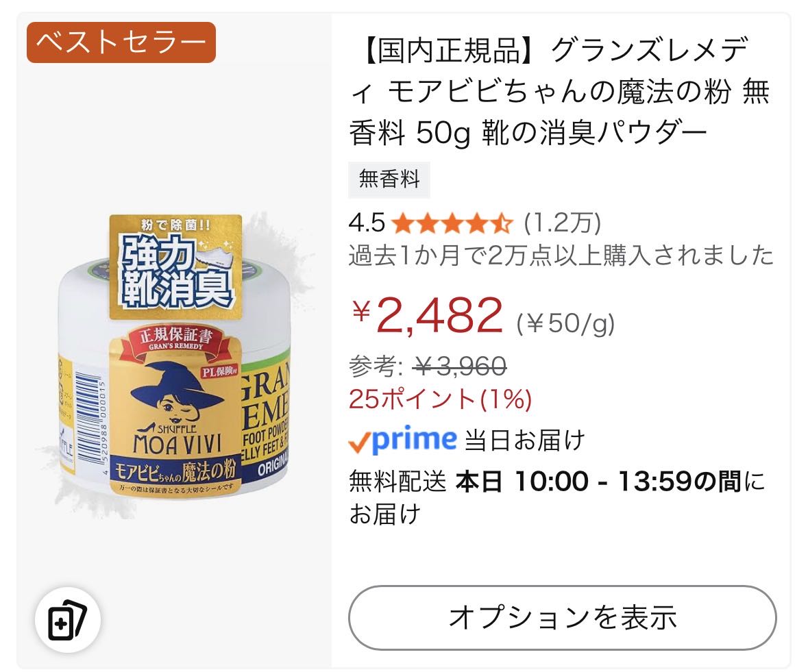The image size is (808, 672).
Task: Open the グランズレメディ product title link
Action: click(x=559, y=91)
